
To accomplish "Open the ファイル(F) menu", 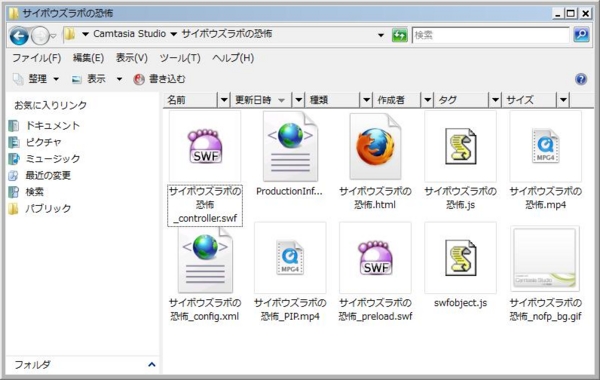I will coord(37,58).
